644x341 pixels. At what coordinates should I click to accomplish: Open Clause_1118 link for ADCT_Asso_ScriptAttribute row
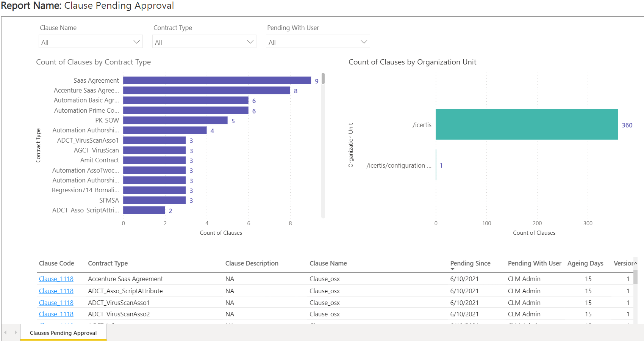point(56,291)
